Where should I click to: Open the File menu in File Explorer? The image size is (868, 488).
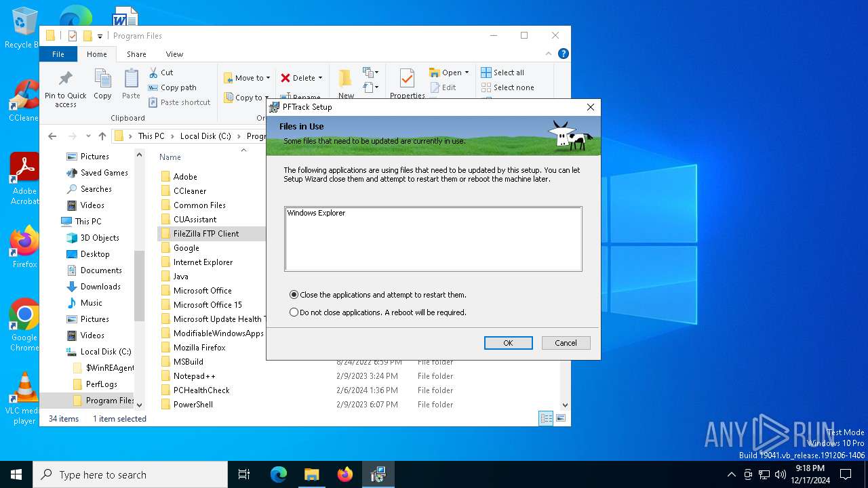click(x=58, y=54)
